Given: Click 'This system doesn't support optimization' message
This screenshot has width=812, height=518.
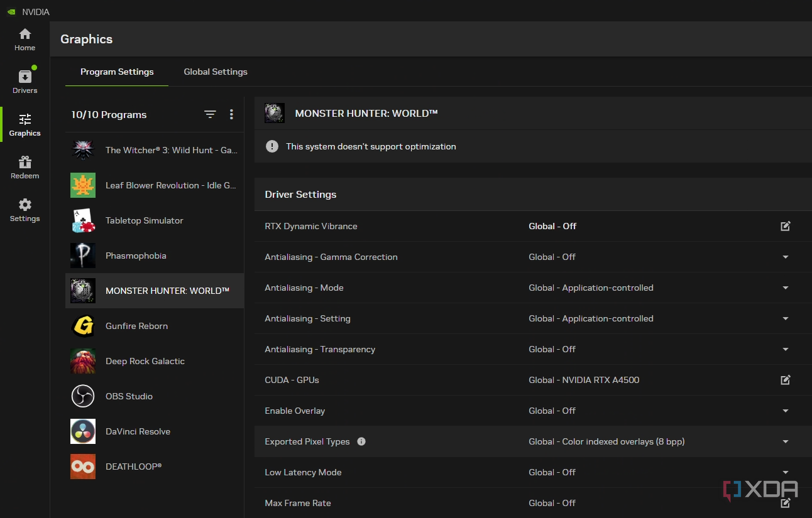Looking at the screenshot, I should point(371,146).
